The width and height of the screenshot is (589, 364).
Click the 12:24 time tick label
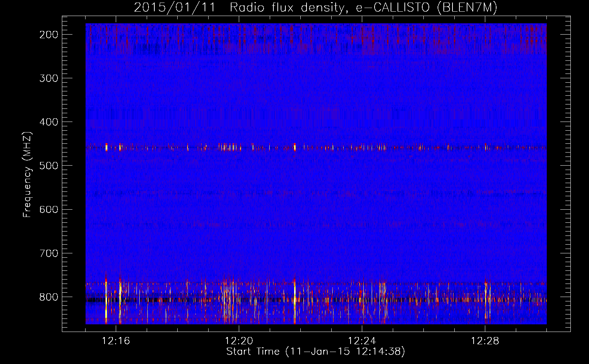(x=362, y=341)
